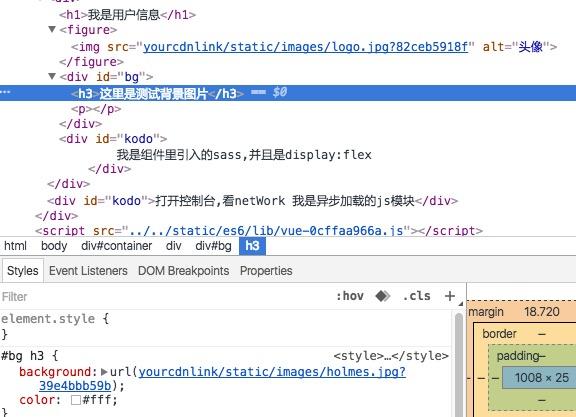
Task: Follow the <style>…</style> source link
Action: [391, 356]
